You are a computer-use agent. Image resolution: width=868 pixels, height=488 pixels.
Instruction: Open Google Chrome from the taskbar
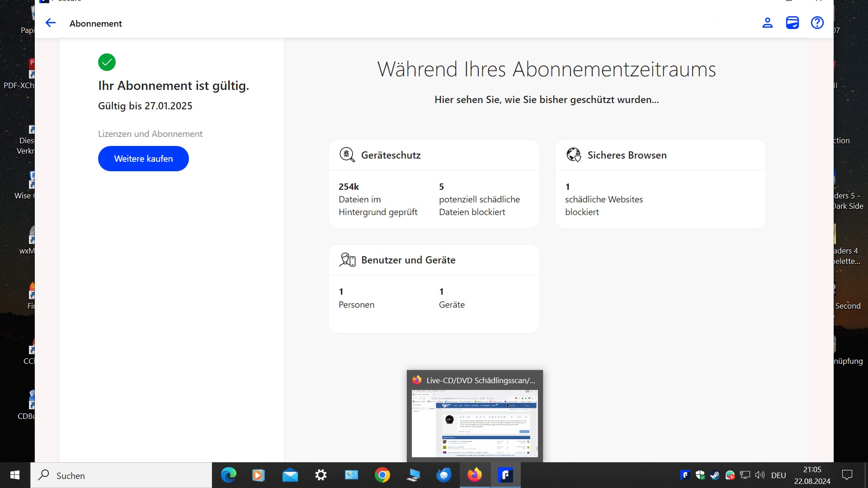click(382, 475)
